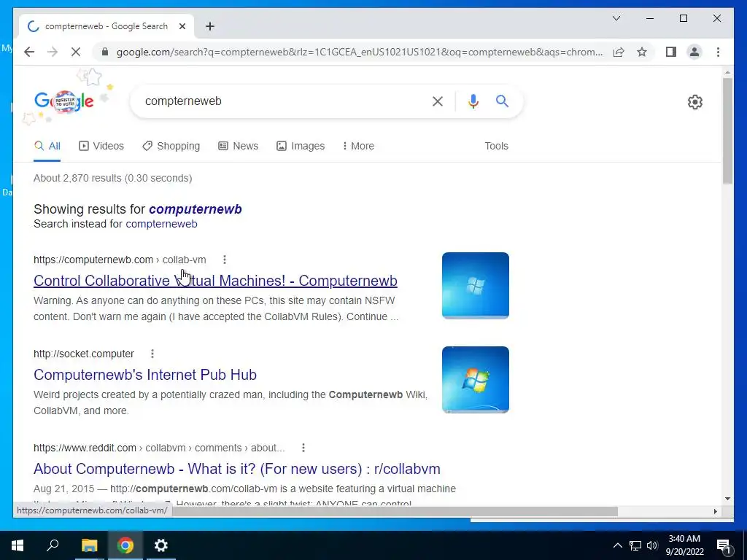747x560 pixels.
Task: Open Computernewb's Internet Pub Hub result
Action: click(145, 375)
